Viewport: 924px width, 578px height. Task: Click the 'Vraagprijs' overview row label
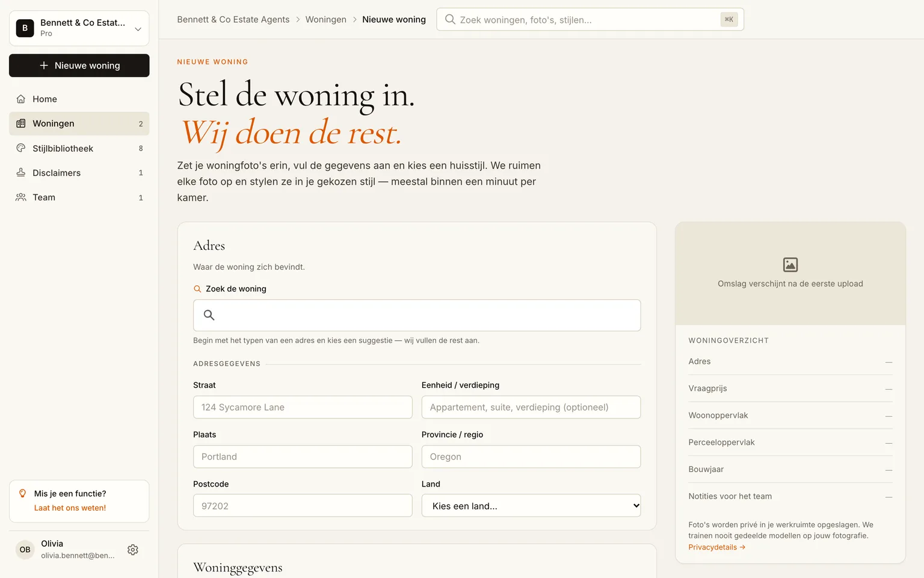[x=708, y=388]
